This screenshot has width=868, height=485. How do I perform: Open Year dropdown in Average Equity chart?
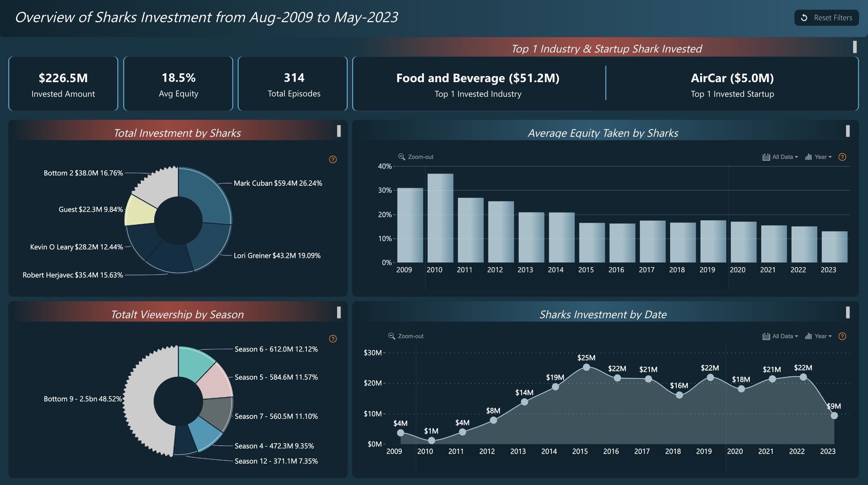818,157
